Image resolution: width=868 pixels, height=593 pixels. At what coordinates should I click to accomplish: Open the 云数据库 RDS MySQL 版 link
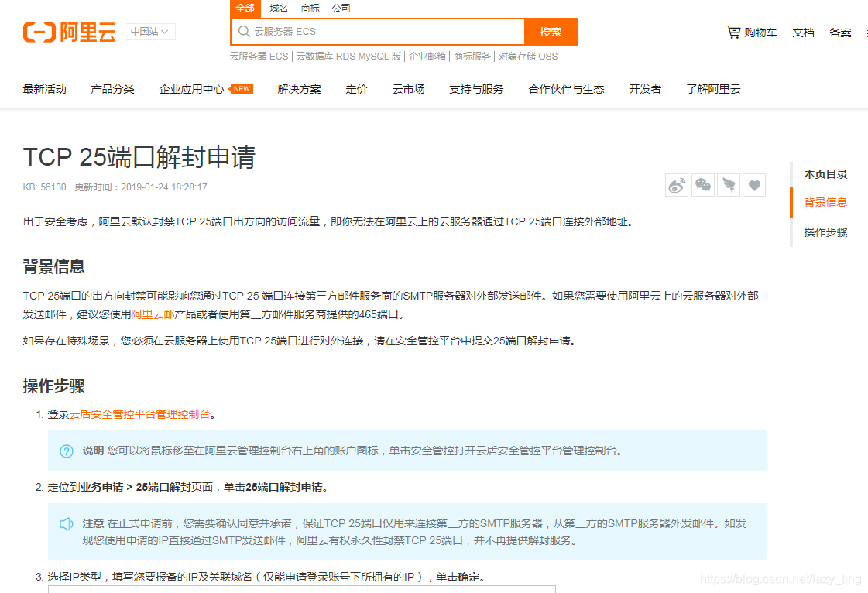(348, 57)
